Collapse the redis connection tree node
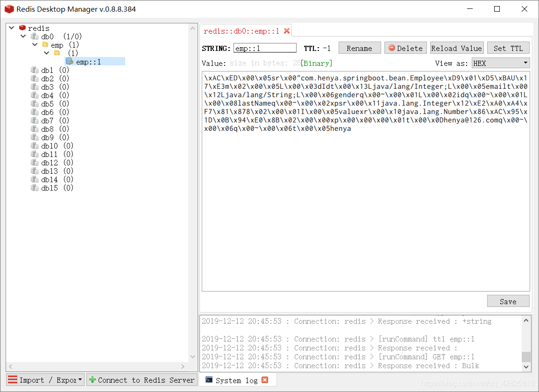 point(12,28)
